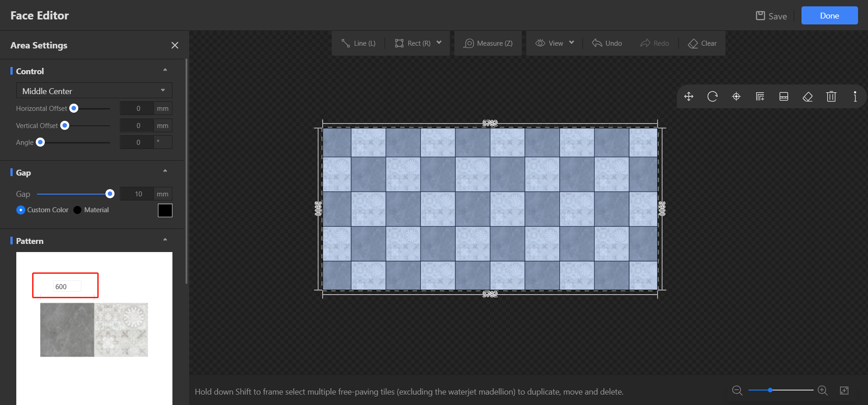Image resolution: width=868 pixels, height=405 pixels.
Task: Click the eraser icon in floating toolbar
Action: [x=807, y=96]
